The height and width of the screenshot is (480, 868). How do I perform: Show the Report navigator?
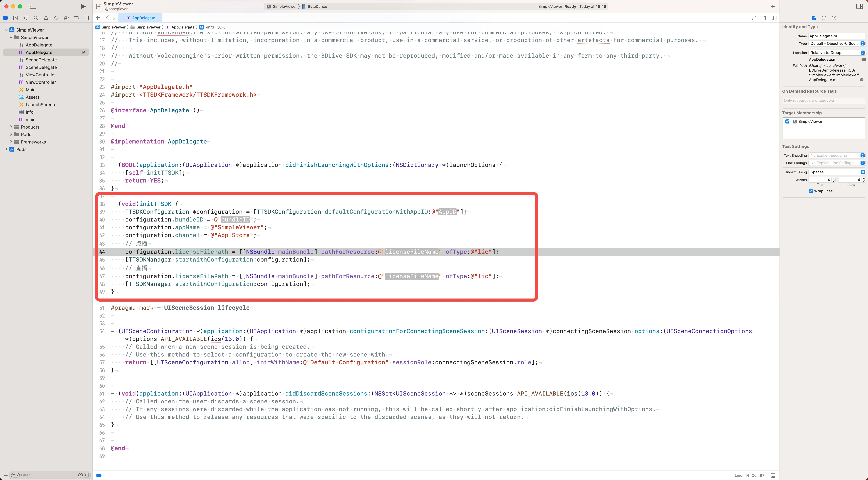87,18
